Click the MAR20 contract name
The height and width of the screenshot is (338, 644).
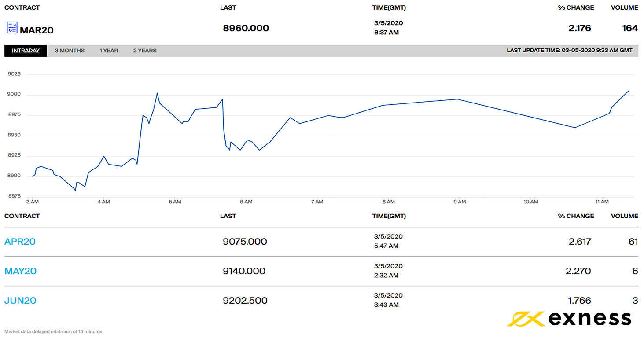[x=37, y=30]
